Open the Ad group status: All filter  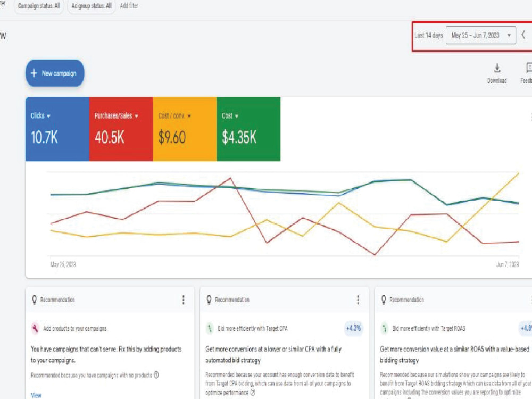pos(92,6)
